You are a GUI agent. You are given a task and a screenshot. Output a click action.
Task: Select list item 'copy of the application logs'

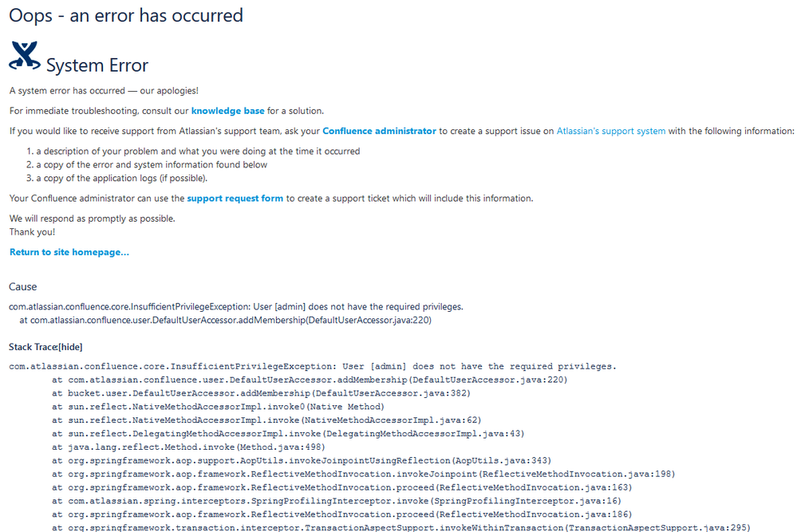pos(121,178)
